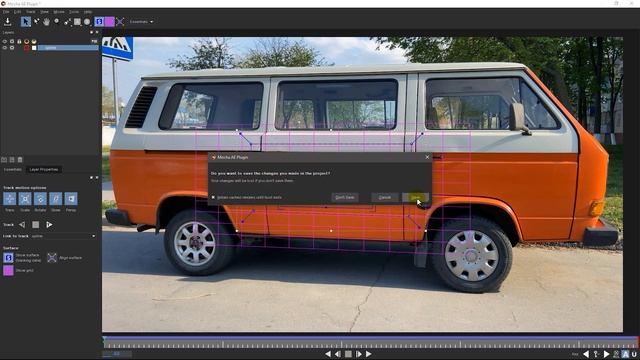Select the Add Point tool
The height and width of the screenshot is (360, 640).
point(37,21)
